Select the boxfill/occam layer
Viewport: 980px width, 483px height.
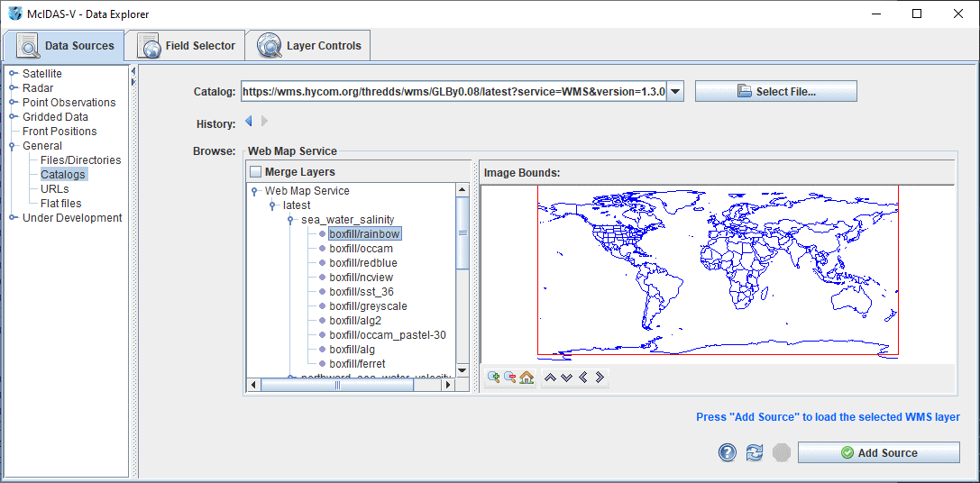(x=362, y=248)
